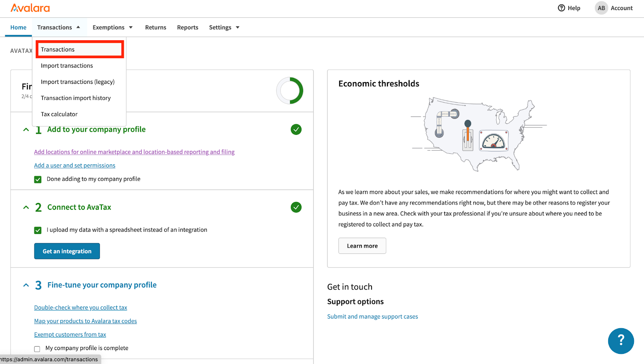Screen dimensions: 644x364
Task: Click the Account label
Action: (x=622, y=8)
